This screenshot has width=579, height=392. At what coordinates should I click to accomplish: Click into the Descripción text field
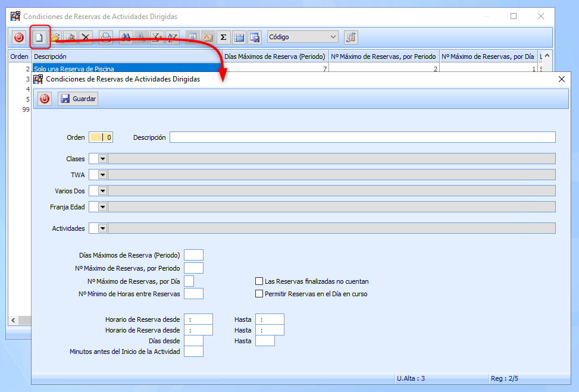point(362,137)
